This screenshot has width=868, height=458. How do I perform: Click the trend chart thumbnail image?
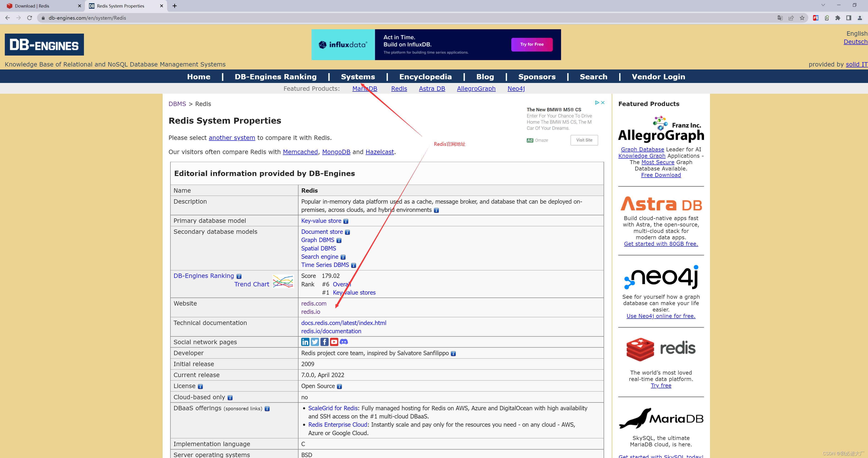(x=283, y=281)
